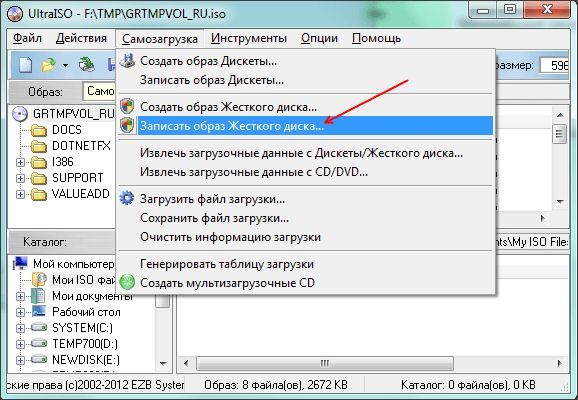Select the I386 folder in image tree
Screen dimensions: 578x400
pyautogui.click(x=63, y=162)
